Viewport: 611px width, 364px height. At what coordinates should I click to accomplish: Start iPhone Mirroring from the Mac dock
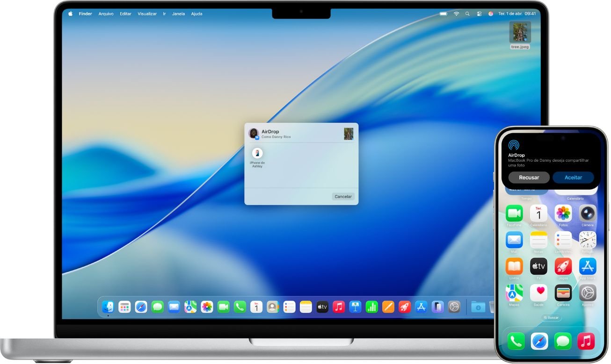tap(437, 307)
